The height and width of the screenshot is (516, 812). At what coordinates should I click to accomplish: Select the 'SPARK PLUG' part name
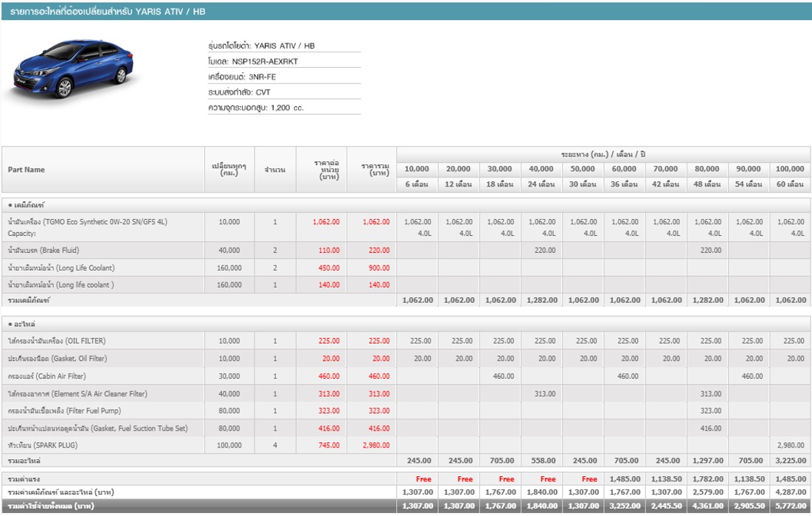pos(43,445)
